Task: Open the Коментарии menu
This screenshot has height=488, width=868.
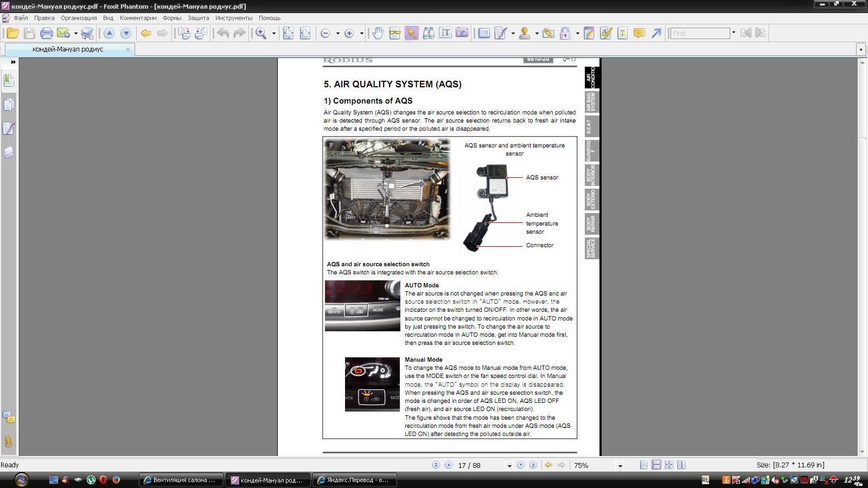Action: [x=138, y=18]
